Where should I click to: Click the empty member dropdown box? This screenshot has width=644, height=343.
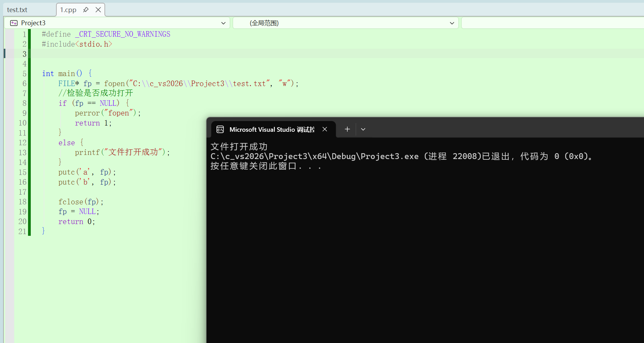(552, 23)
